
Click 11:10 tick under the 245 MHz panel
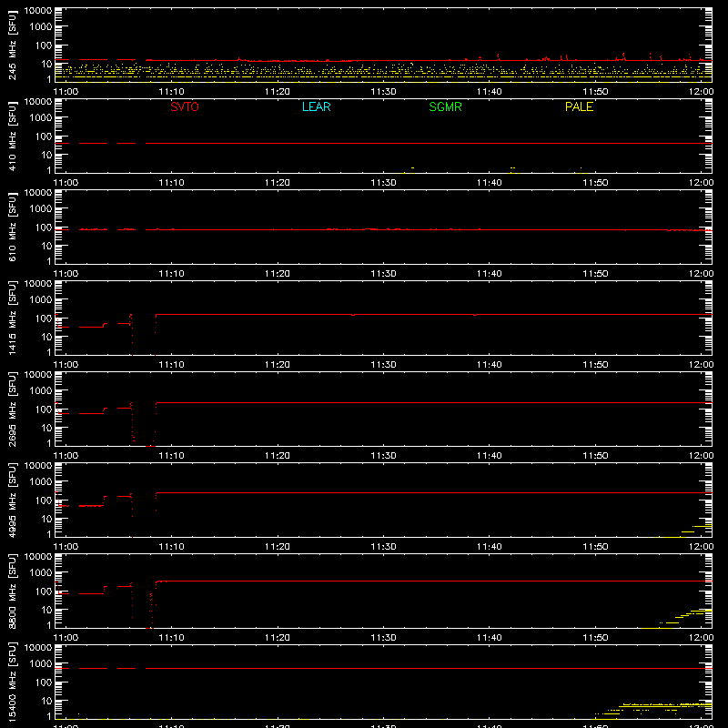pos(171,92)
